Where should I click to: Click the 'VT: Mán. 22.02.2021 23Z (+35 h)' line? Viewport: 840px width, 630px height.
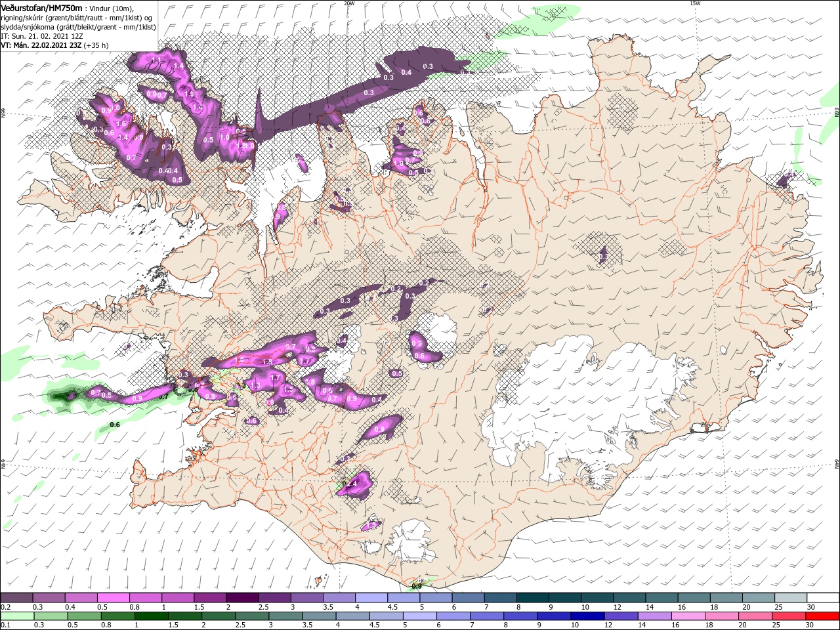(x=55, y=45)
